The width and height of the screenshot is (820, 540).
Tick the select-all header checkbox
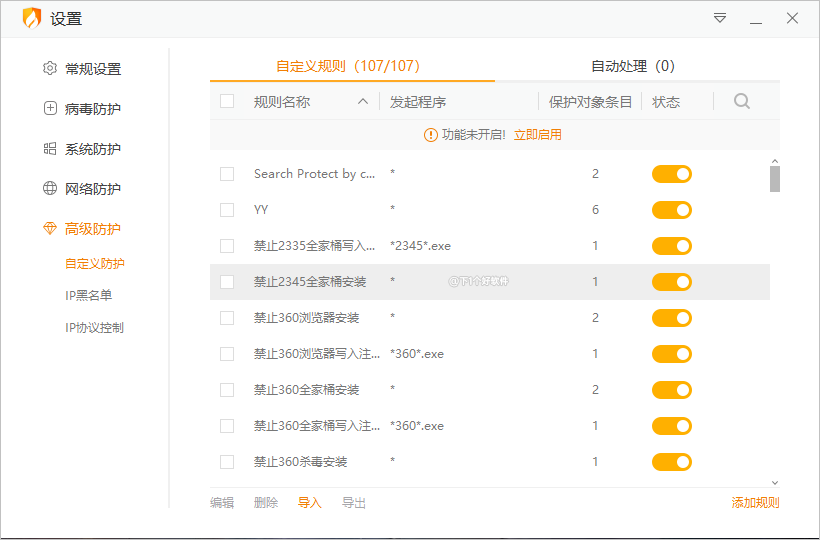point(227,101)
